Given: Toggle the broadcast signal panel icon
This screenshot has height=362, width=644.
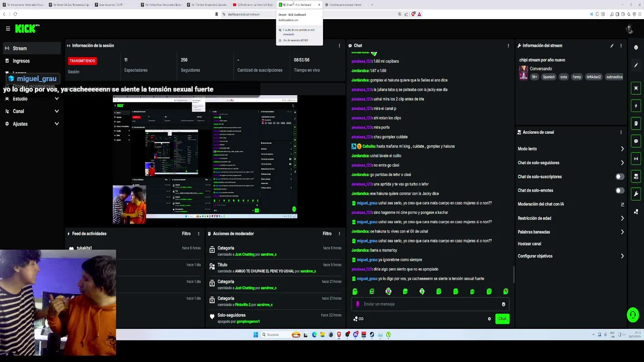Looking at the screenshot, I should click(x=636, y=159).
